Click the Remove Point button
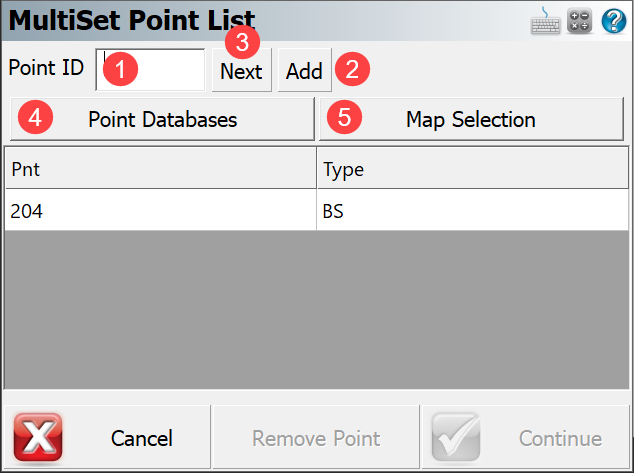Screen dimensions: 634x473 click(316, 437)
